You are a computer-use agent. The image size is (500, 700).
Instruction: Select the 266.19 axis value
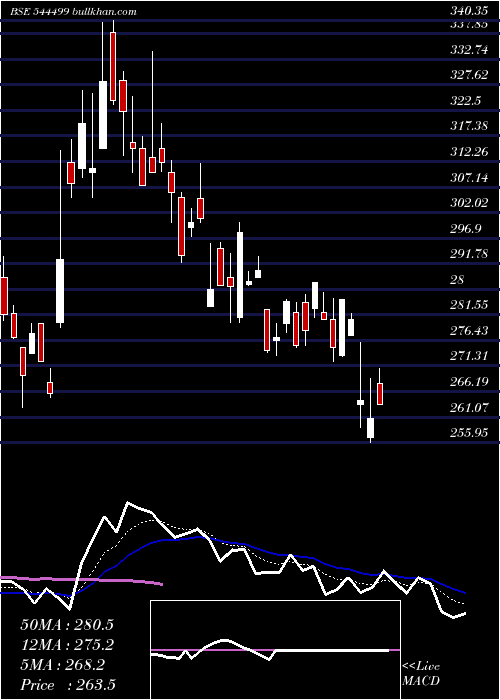tap(469, 382)
